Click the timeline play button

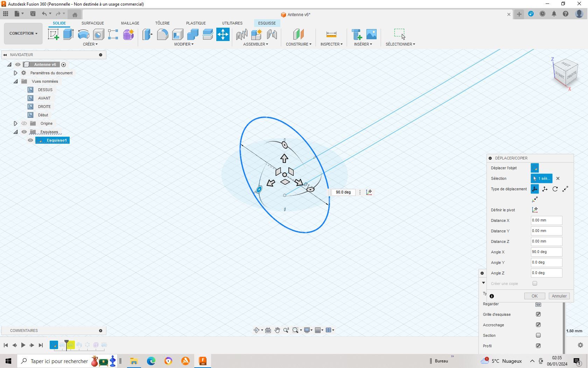pos(23,345)
